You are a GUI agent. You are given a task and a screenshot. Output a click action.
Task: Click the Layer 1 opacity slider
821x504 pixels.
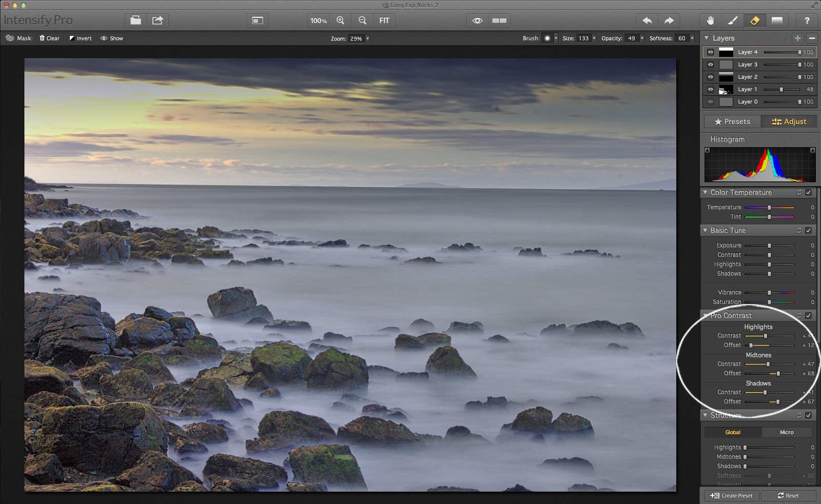(x=781, y=90)
